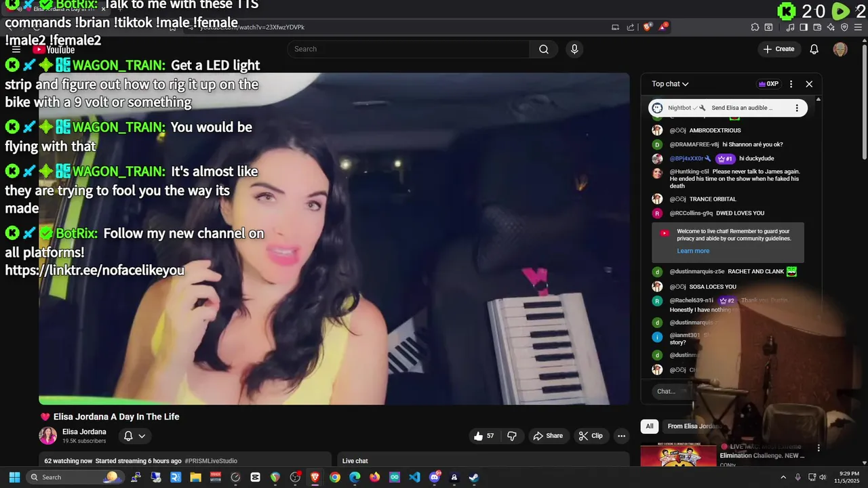The image size is (868, 488).
Task: Select the All filter chip
Action: (650, 426)
